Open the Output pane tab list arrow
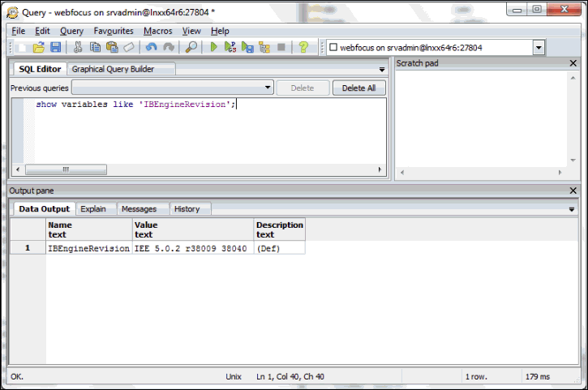The image size is (588, 390). tap(572, 209)
